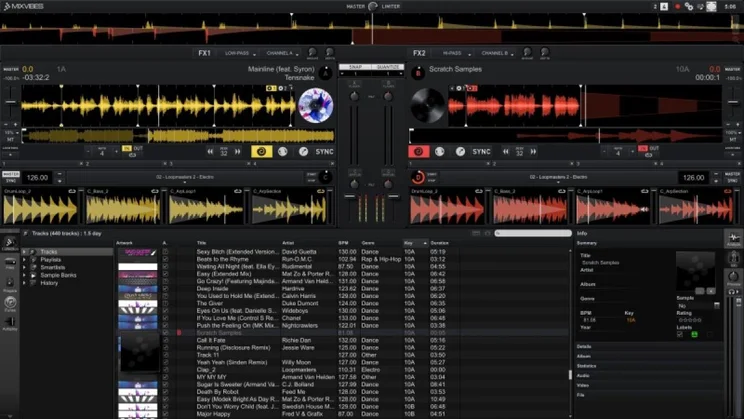Image resolution: width=744 pixels, height=419 pixels.
Task: Expand the Playlists tree item
Action: pyautogui.click(x=26, y=260)
